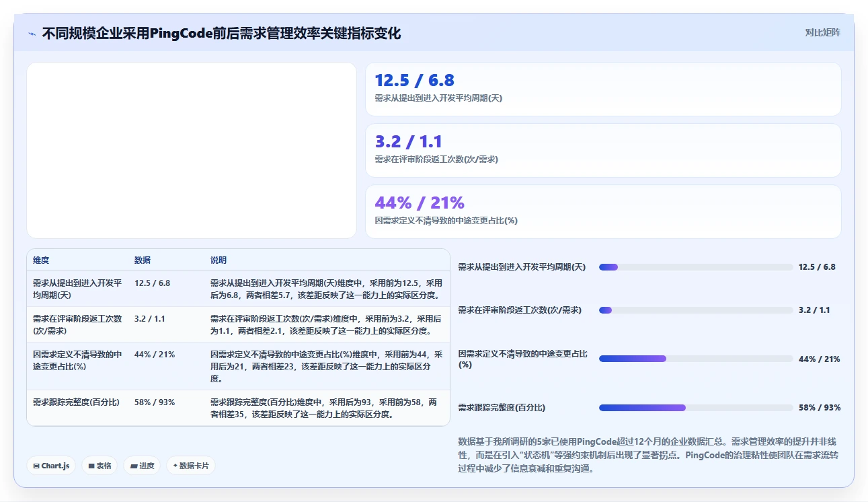Screen dimensions: 868x502
Task: Click the description mentioning 两者相差2.1
Action: pos(326,324)
